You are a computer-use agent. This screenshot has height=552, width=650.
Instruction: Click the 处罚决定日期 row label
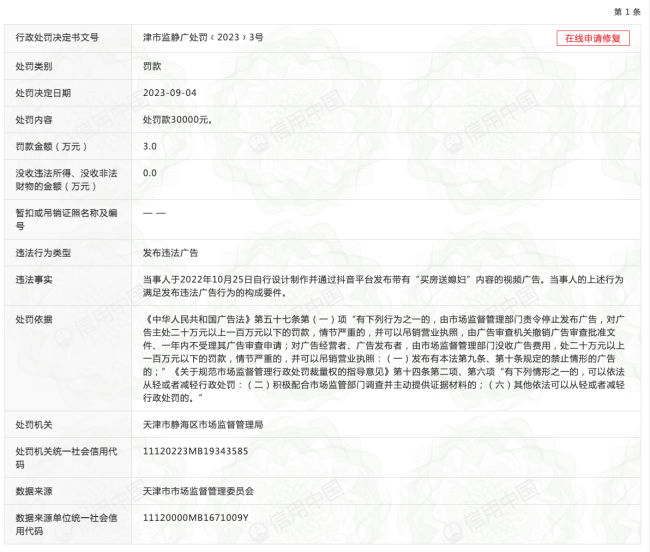click(43, 92)
